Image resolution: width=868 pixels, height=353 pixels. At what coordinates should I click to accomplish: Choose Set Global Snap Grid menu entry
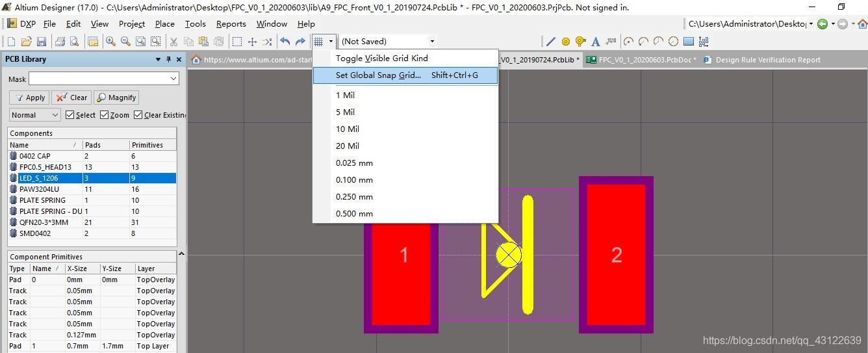tap(405, 75)
